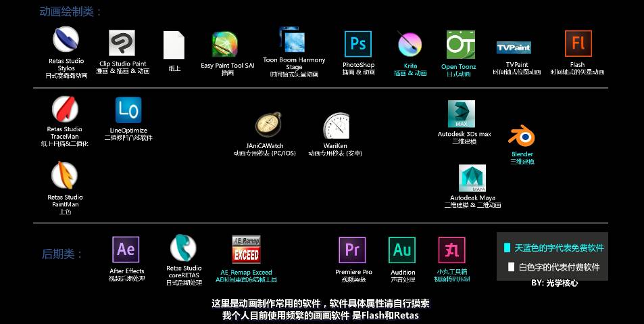
Task: Click the cyan square in the legend
Action: [x=507, y=248]
